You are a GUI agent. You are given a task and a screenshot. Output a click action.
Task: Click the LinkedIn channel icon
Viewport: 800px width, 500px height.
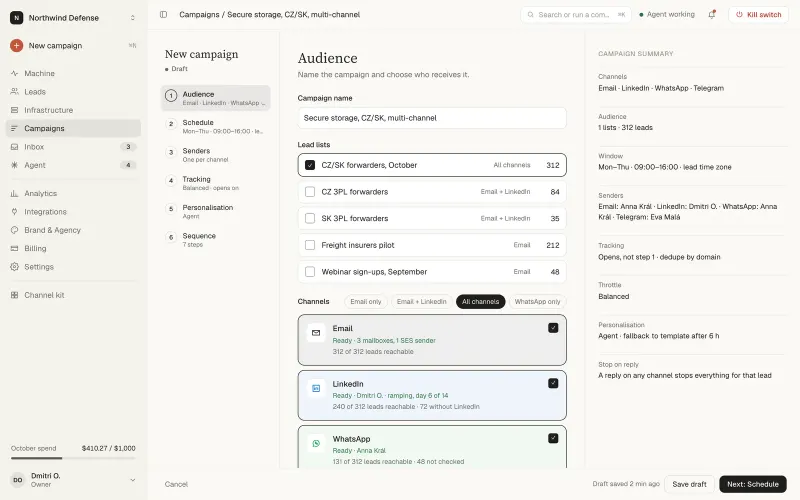coord(316,388)
